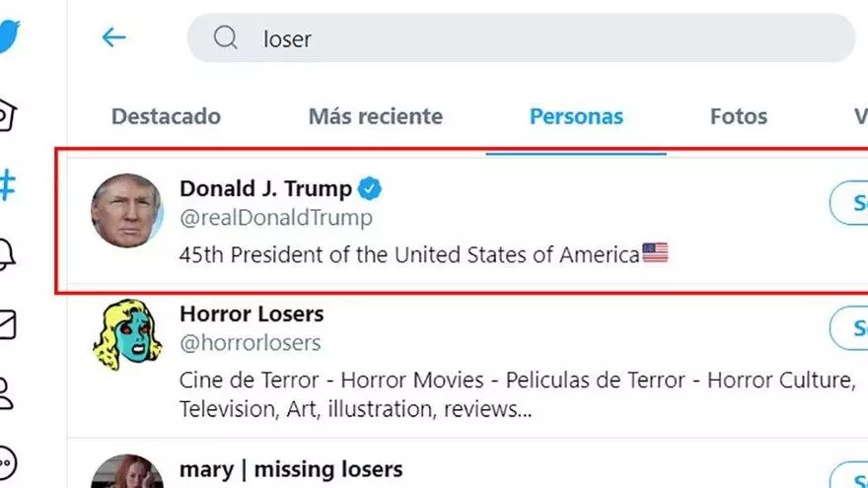The image size is (868, 488).
Task: Click the Horror Losers cartoon avatar
Action: [x=127, y=336]
